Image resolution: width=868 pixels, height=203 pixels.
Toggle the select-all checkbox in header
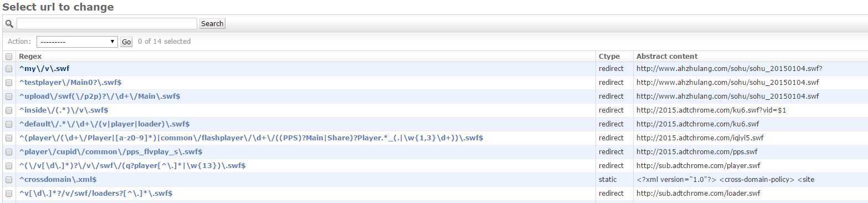9,57
